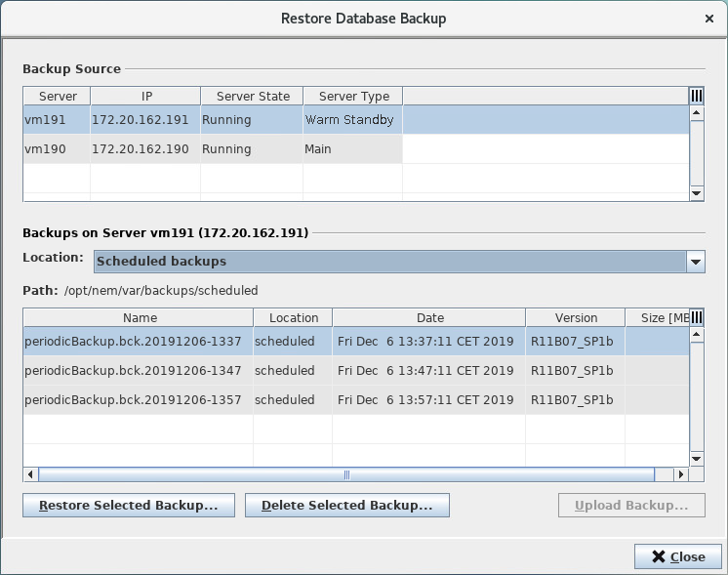This screenshot has width=728, height=575.
Task: Click Restore Selected Backup button
Action: click(x=128, y=506)
